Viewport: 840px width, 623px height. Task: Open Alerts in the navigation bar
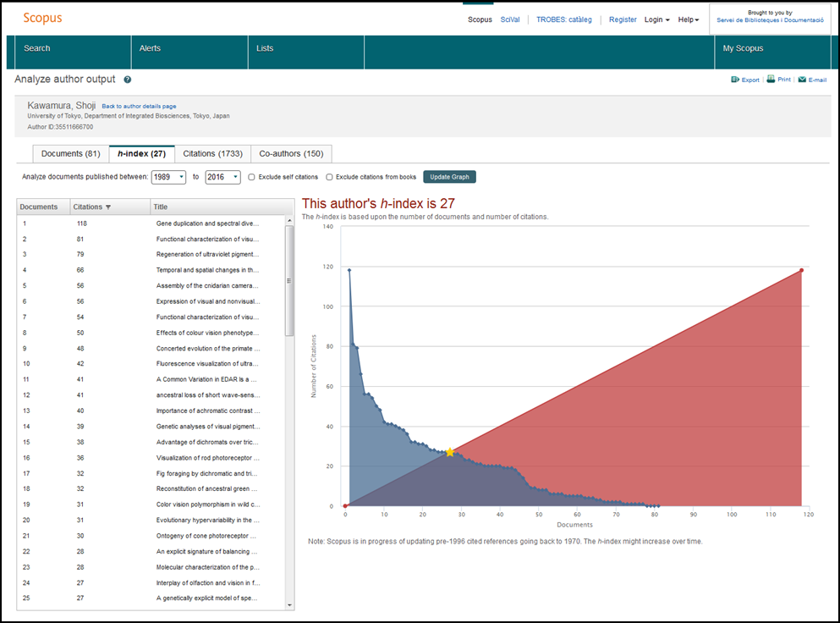pos(150,48)
